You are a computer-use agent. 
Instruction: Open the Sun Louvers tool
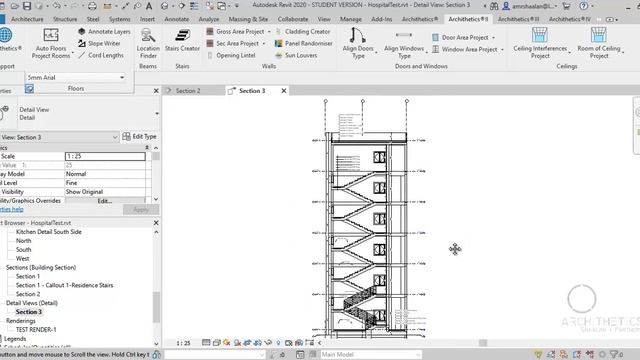(296, 55)
